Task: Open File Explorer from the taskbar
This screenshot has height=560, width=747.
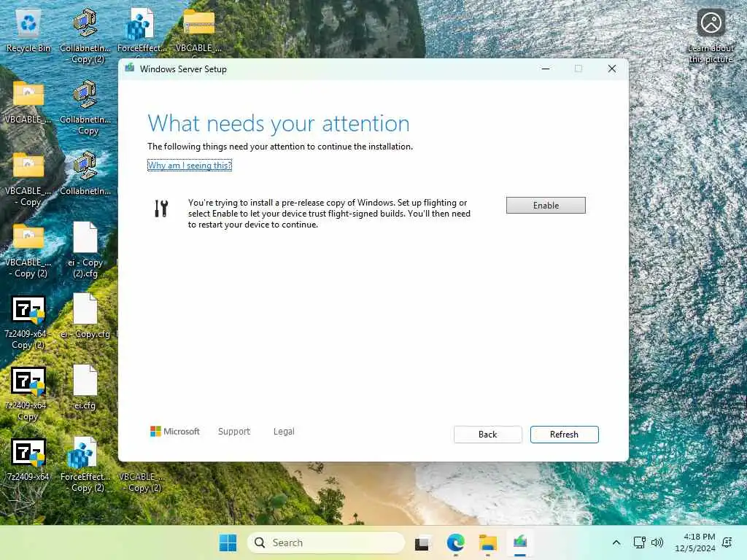Action: 488,542
